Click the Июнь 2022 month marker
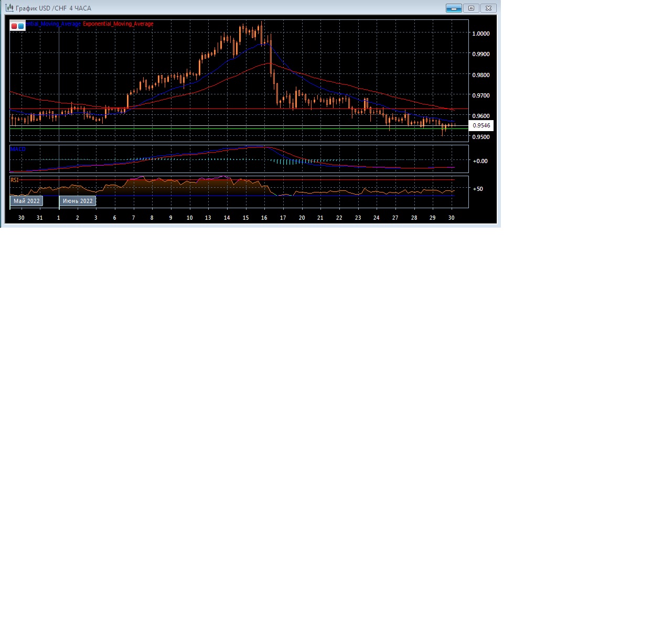This screenshot has width=664, height=644. (x=78, y=201)
